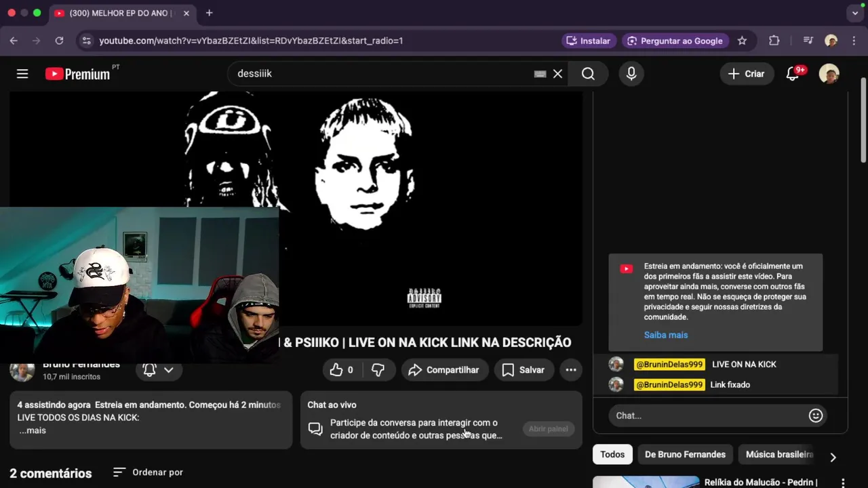
Task: Click Perguntar ao Google button
Action: coord(675,41)
